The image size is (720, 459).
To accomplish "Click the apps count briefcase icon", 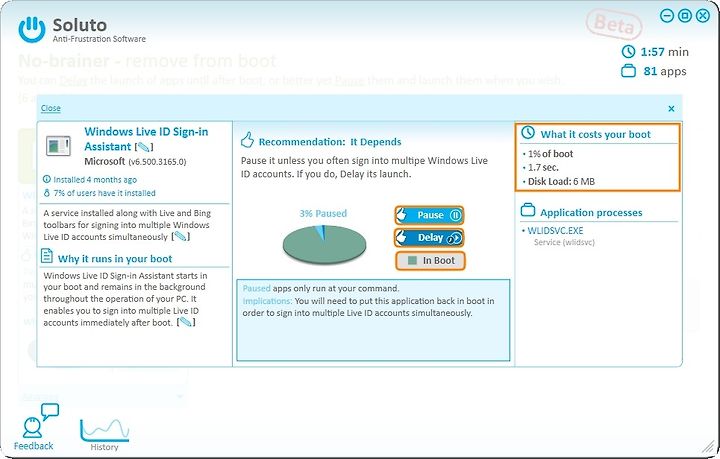I will 628,71.
